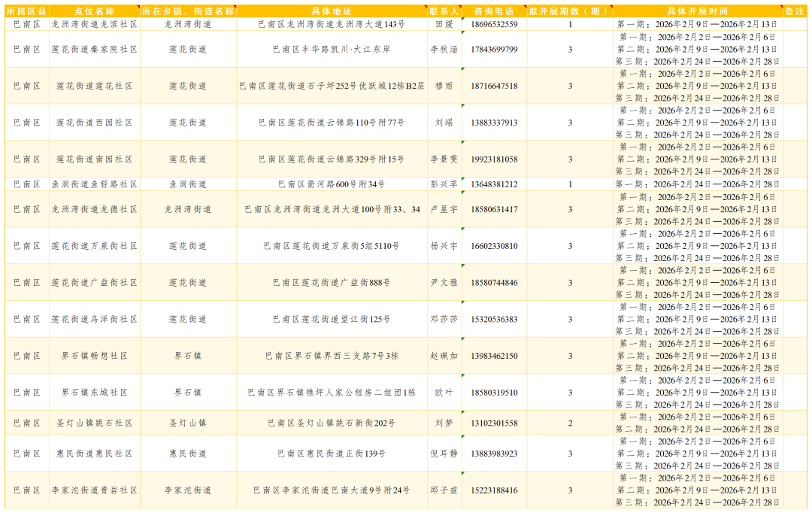Click address 巴南区界石镇界西三支路7号3栋

332,356
